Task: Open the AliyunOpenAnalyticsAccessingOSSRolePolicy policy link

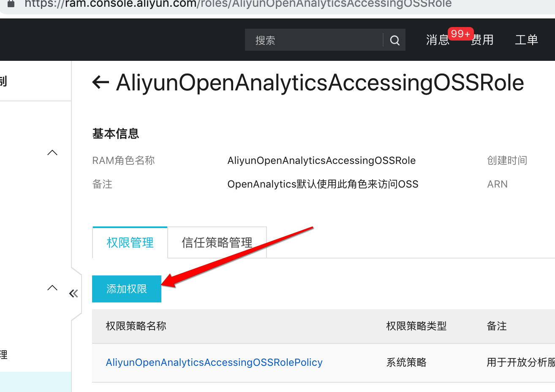Action: (214, 362)
